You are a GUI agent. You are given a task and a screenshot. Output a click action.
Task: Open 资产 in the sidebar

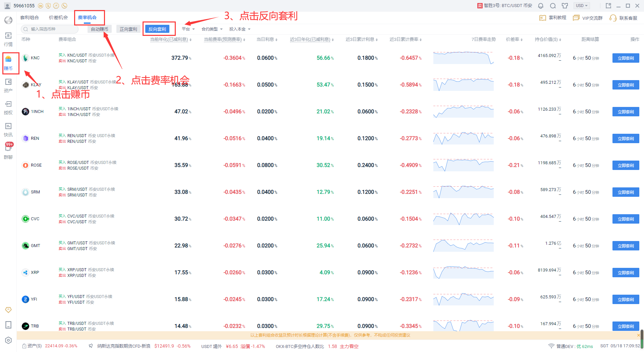[x=8, y=85]
